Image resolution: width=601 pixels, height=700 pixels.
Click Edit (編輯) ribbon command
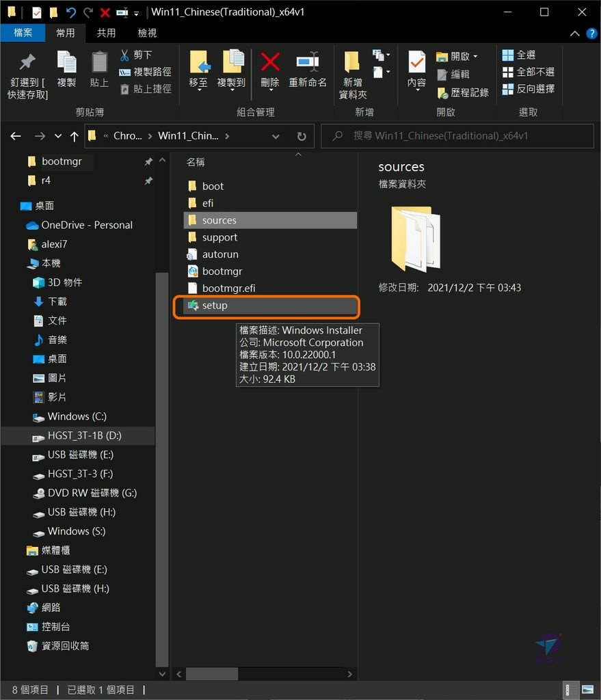click(453, 74)
